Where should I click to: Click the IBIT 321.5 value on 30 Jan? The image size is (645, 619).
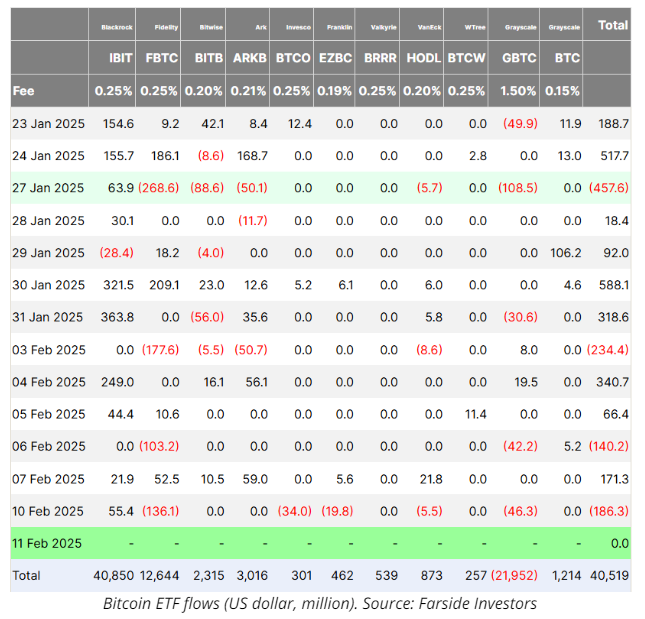118,285
